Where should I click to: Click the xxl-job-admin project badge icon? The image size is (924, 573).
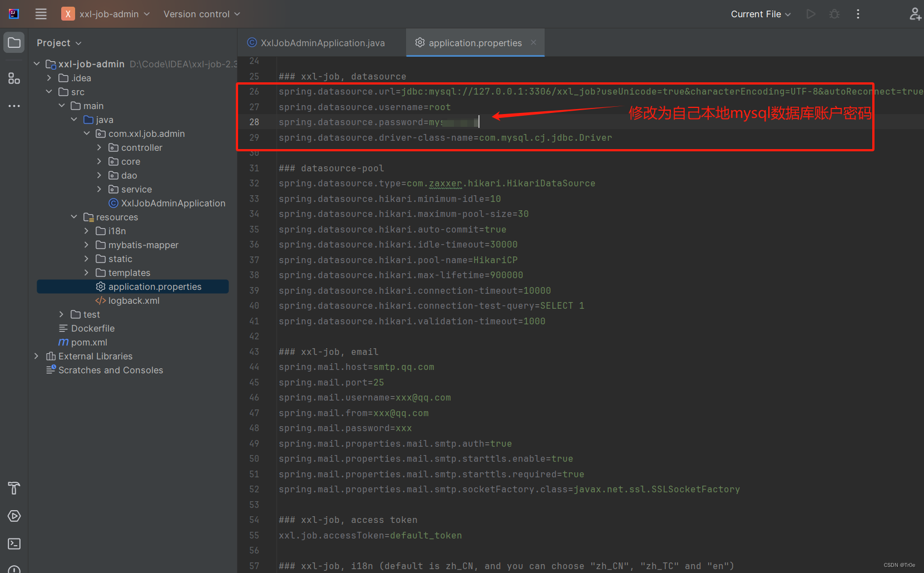tap(68, 14)
